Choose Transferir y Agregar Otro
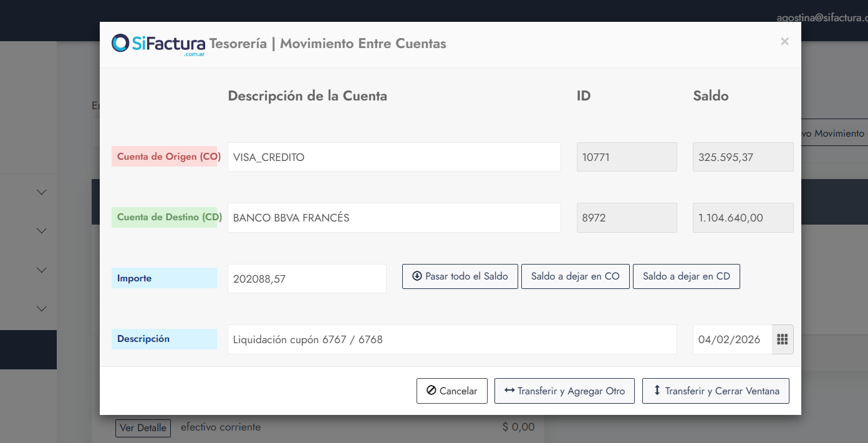 coord(564,391)
